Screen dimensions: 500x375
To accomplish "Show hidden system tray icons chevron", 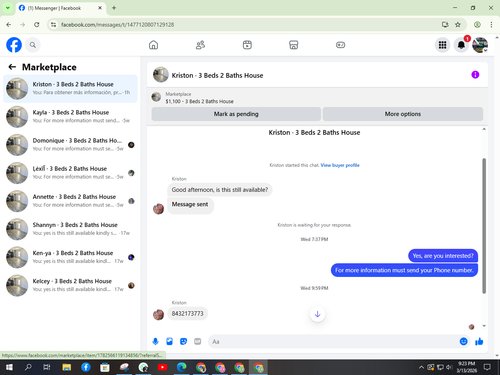I will [421, 367].
